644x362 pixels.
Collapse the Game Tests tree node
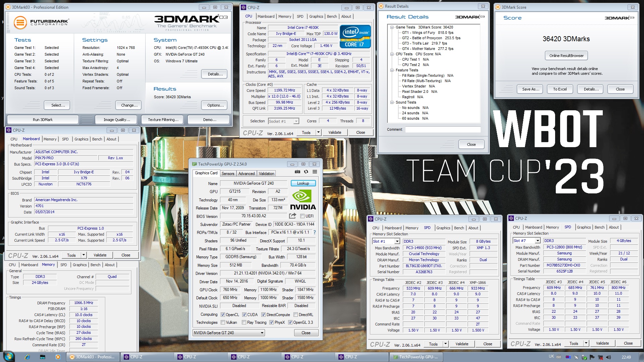392,27
